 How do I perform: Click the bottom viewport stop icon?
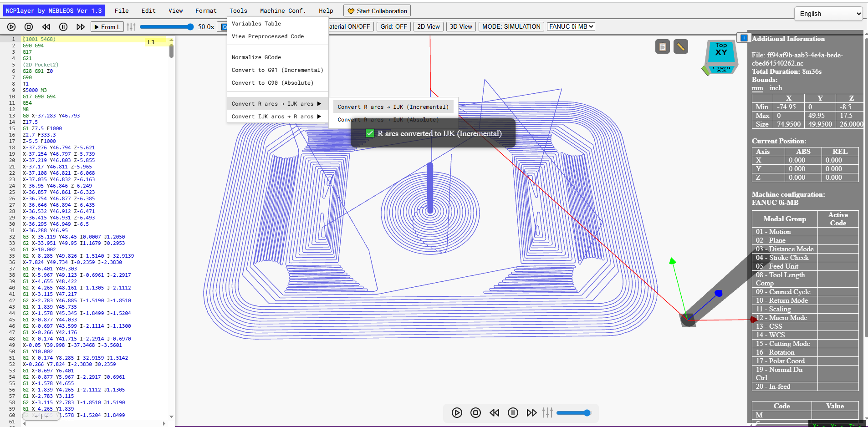click(475, 412)
